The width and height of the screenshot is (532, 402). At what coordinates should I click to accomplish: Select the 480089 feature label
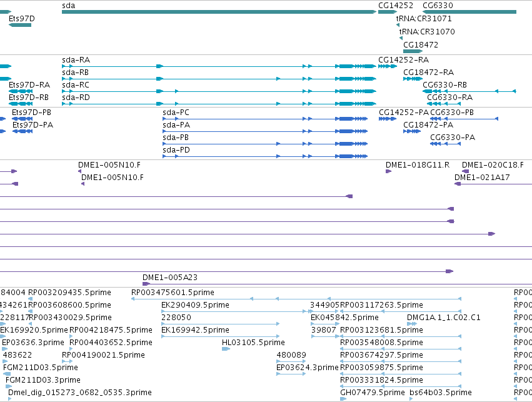pyautogui.click(x=291, y=356)
